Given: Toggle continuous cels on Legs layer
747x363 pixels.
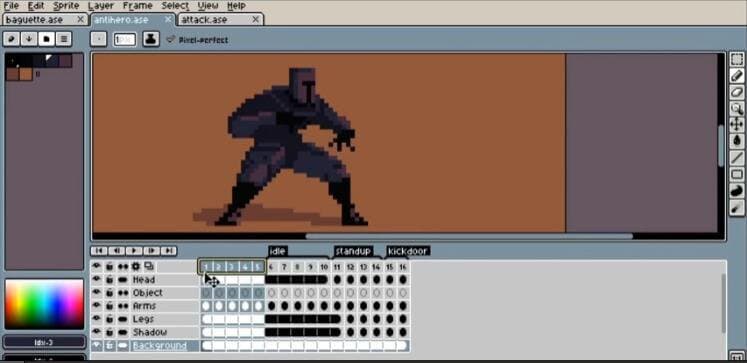Looking at the screenshot, I should pos(123,319).
